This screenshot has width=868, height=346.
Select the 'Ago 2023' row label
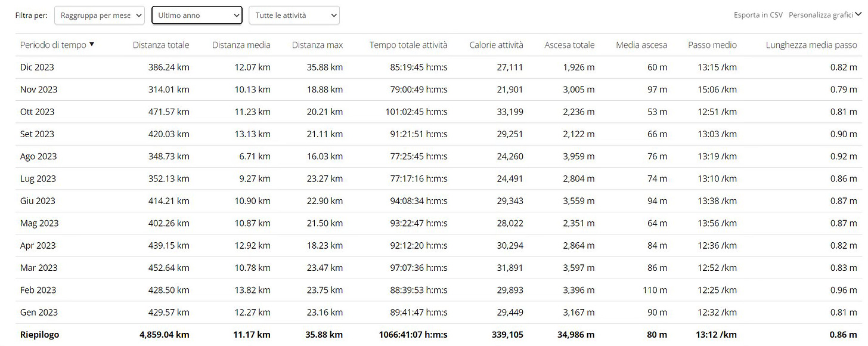tap(39, 156)
